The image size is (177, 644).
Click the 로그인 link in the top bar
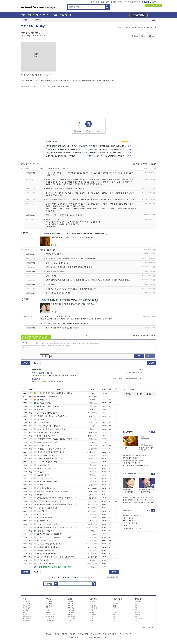click(146, 2)
